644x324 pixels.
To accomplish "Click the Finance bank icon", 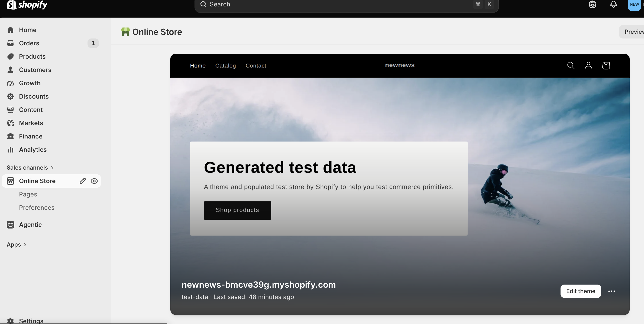I will pos(10,136).
